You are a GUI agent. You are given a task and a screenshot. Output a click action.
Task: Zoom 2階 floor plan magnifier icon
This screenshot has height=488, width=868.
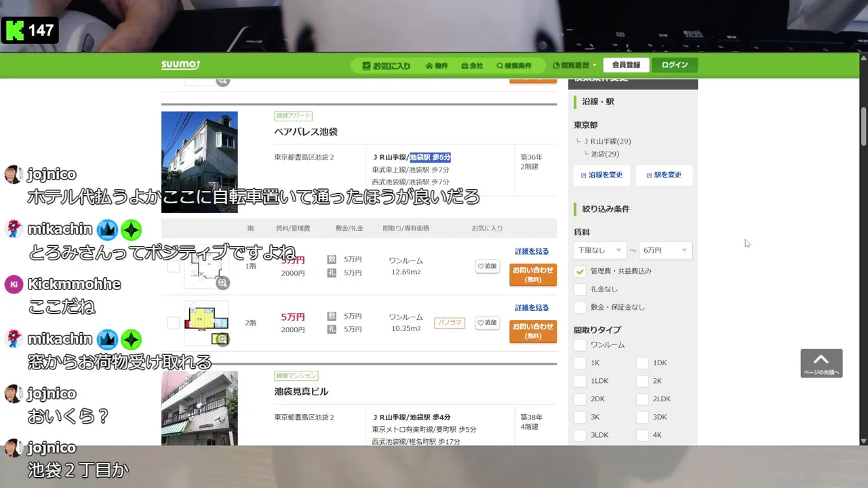pyautogui.click(x=222, y=339)
